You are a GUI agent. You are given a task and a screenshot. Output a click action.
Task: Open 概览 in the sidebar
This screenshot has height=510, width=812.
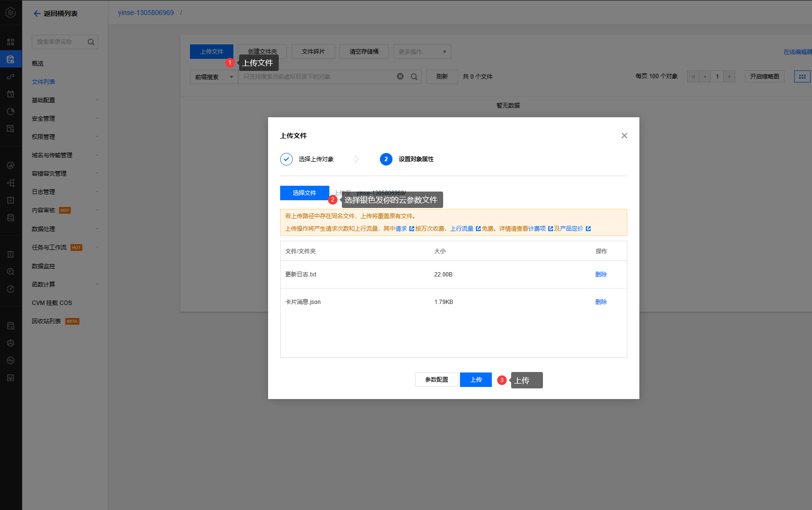[x=38, y=63]
